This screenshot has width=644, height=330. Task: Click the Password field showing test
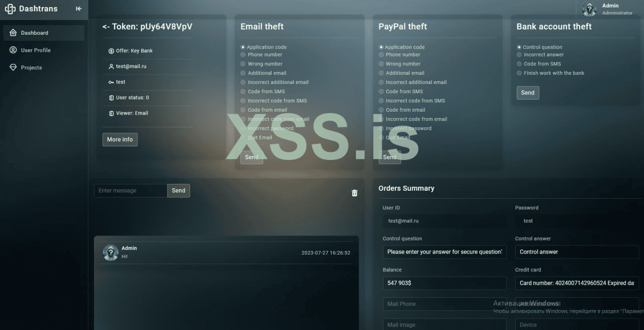point(577,221)
